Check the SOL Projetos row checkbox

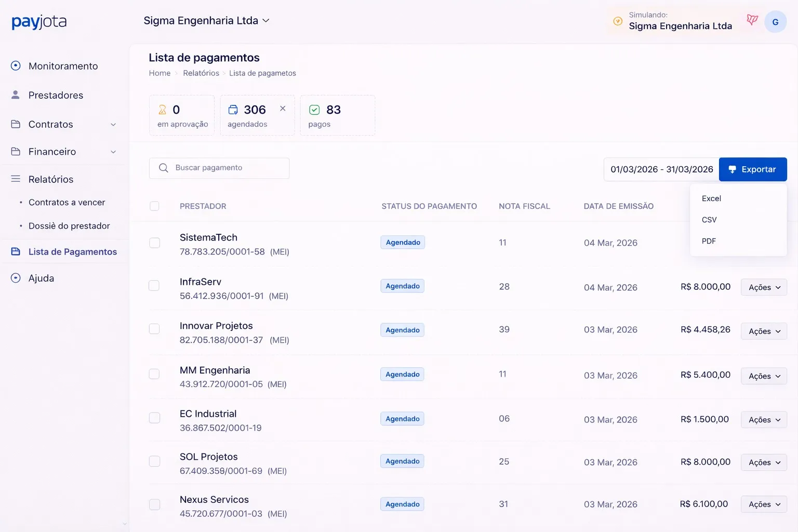click(154, 461)
